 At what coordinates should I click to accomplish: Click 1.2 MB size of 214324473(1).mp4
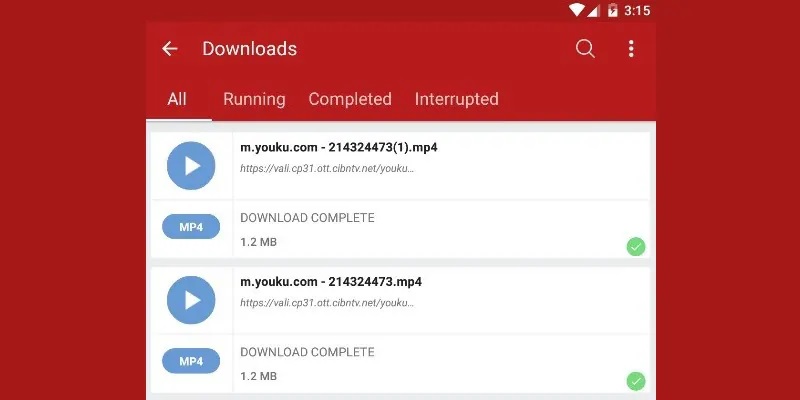259,242
